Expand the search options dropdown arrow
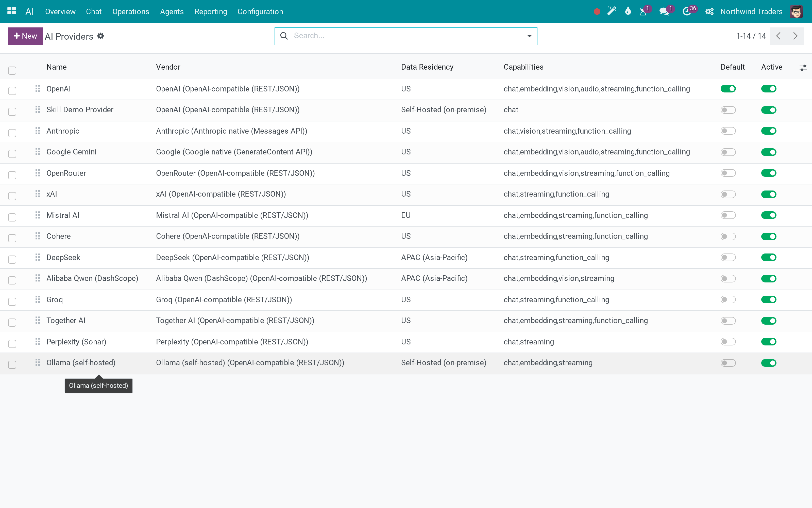This screenshot has width=812, height=508. coord(530,36)
